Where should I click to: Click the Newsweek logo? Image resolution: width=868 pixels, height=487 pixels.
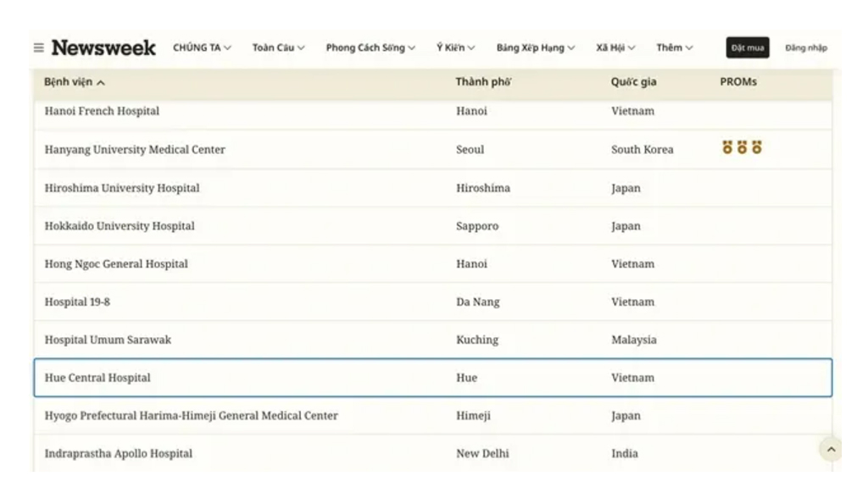coord(103,48)
